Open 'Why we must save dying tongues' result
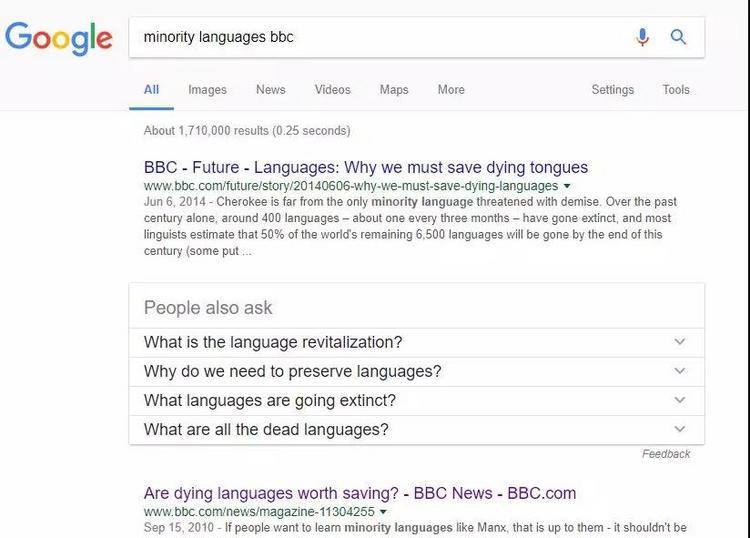750x538 pixels. (366, 167)
